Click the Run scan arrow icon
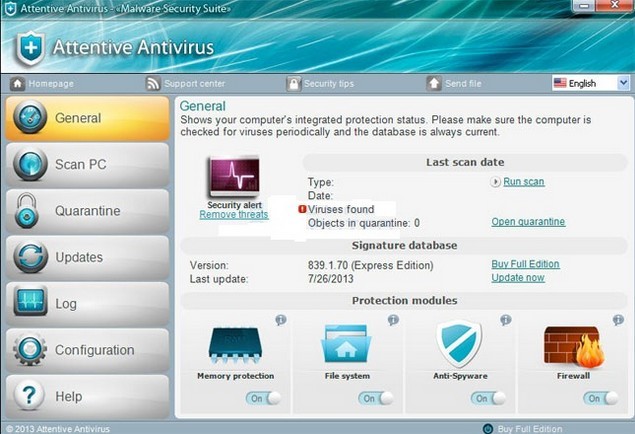Screen dimensions: 635x434 click(495, 182)
